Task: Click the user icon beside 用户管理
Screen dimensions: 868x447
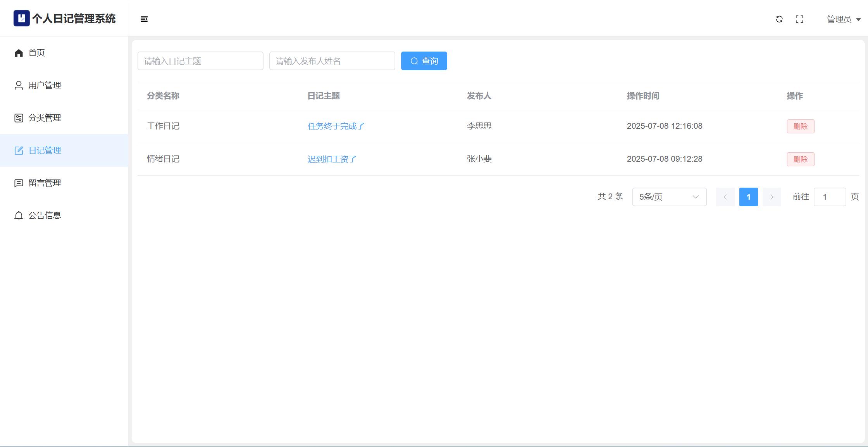Action: pos(19,85)
